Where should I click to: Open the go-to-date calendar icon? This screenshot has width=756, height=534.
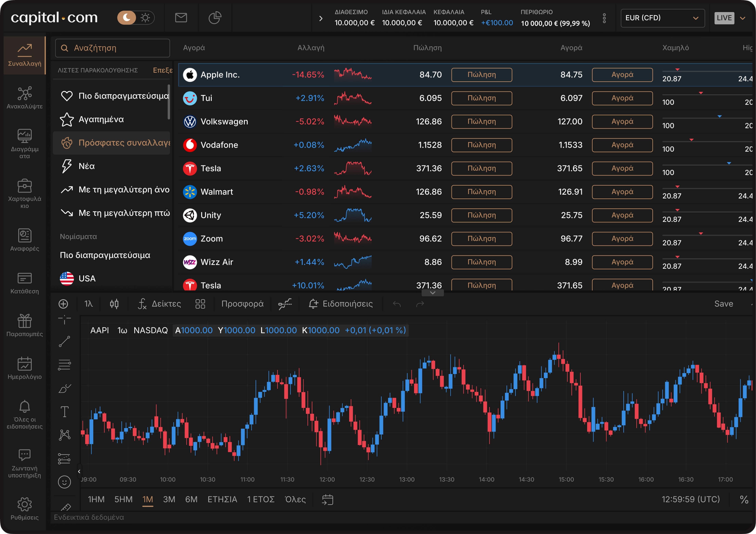click(x=327, y=499)
